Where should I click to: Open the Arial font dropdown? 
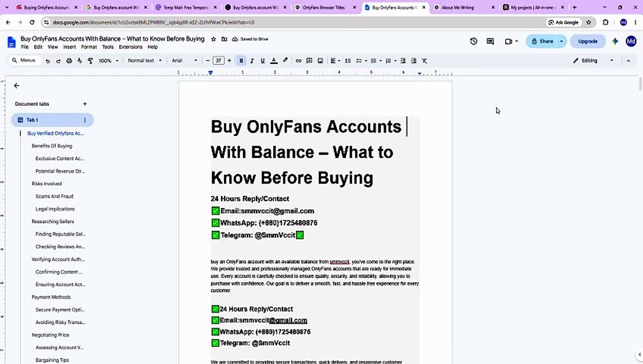coord(185,61)
